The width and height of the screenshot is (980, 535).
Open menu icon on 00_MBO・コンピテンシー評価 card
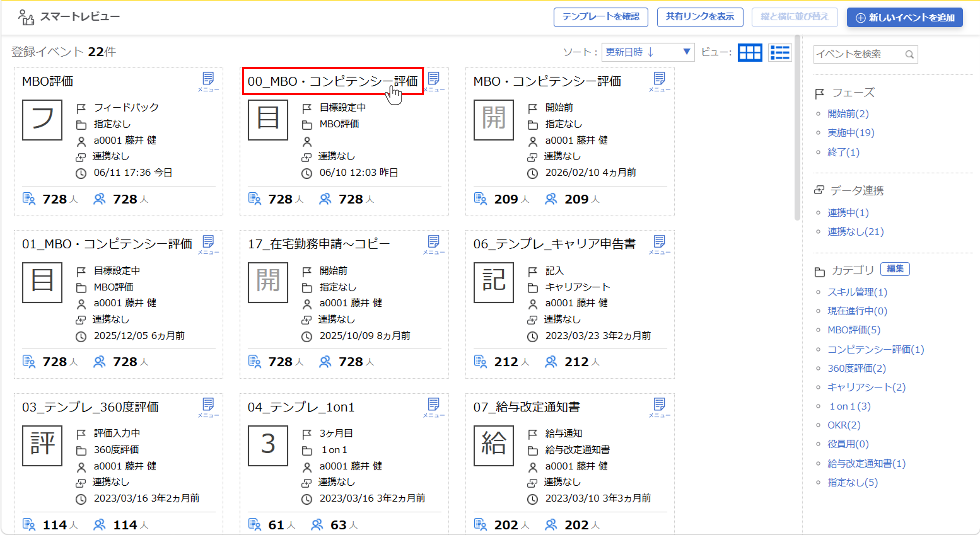coord(434,81)
